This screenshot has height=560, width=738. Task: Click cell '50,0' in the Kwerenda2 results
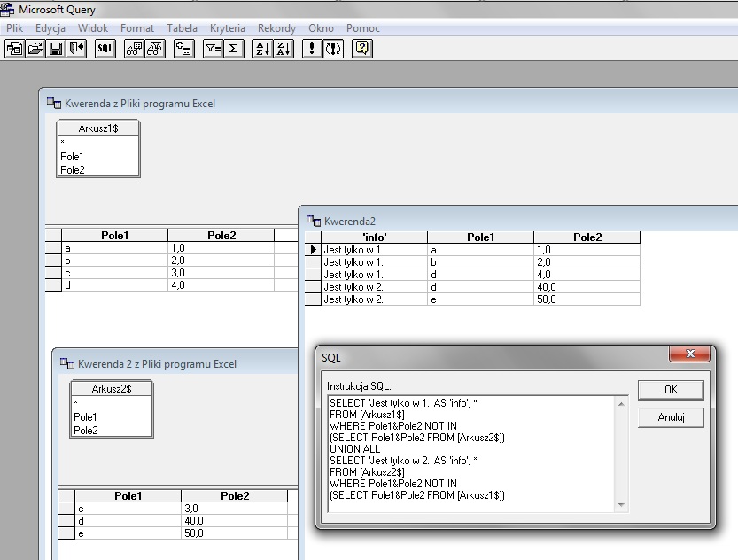587,299
